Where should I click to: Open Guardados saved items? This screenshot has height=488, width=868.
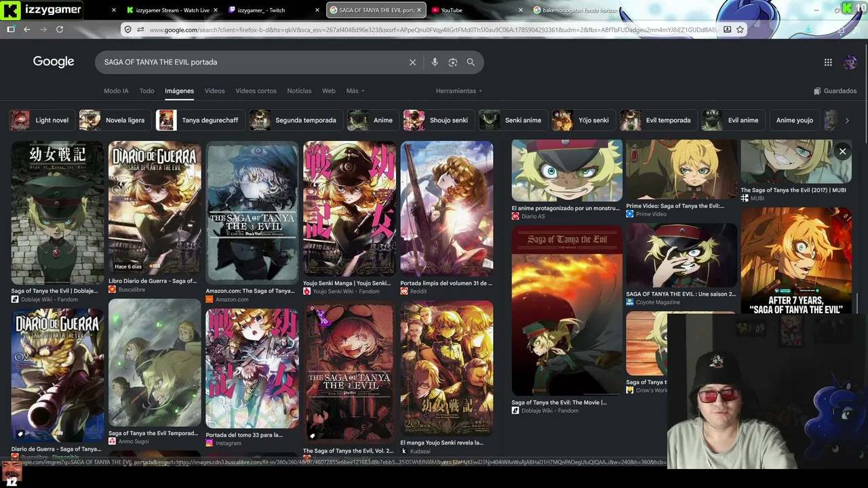[835, 91]
